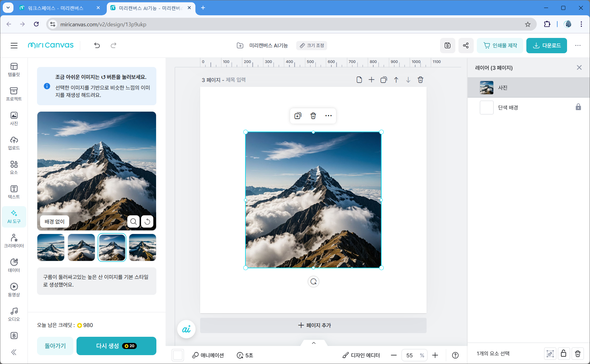This screenshot has width=590, height=364.
Task: Collapse the left sidebar with double chevron
Action: tap(14, 352)
